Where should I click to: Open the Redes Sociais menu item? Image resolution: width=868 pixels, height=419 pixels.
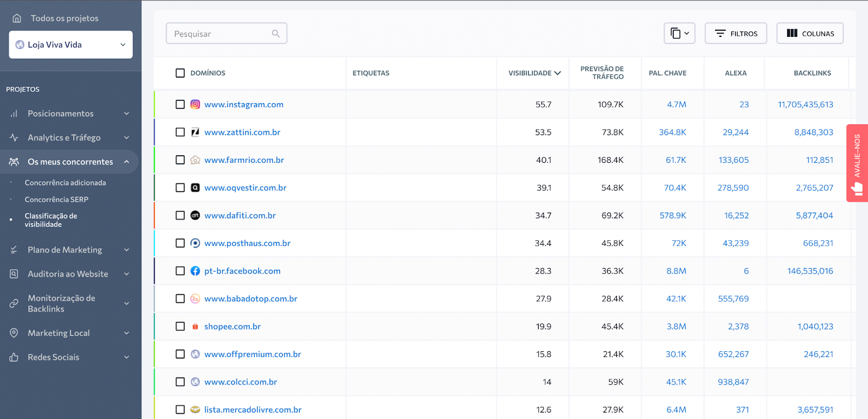click(x=53, y=357)
